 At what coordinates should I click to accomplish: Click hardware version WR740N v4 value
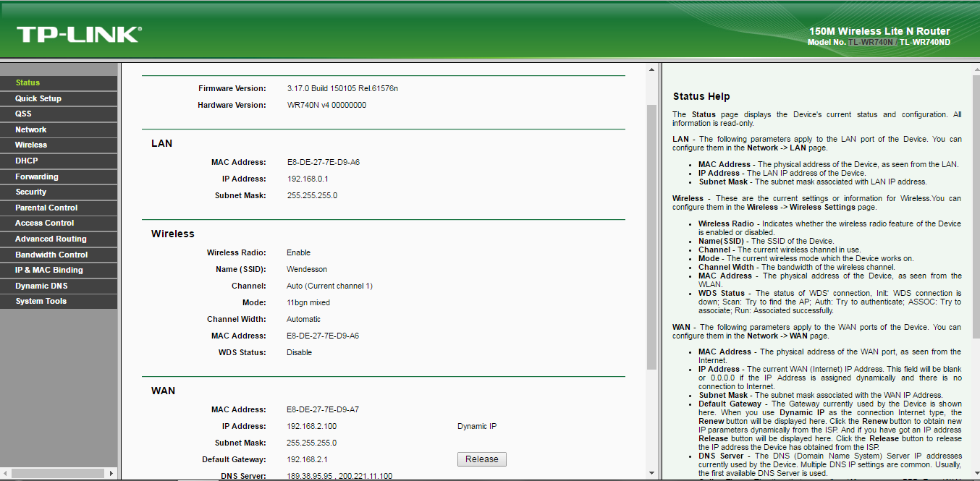tap(326, 105)
